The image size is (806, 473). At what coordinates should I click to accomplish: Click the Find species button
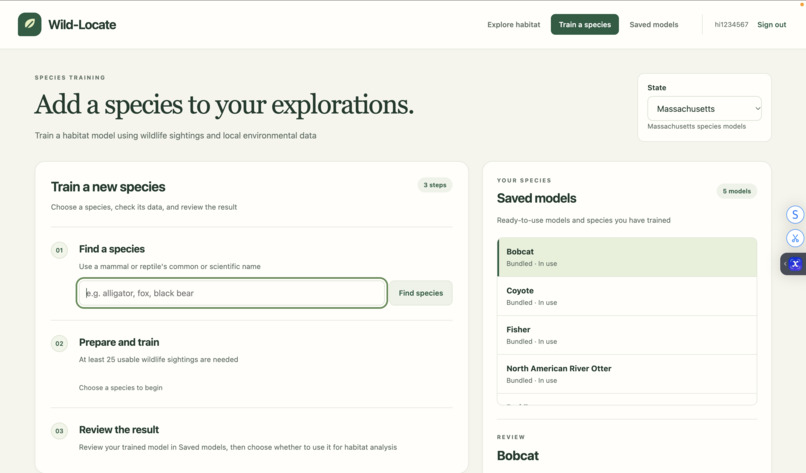tap(420, 293)
